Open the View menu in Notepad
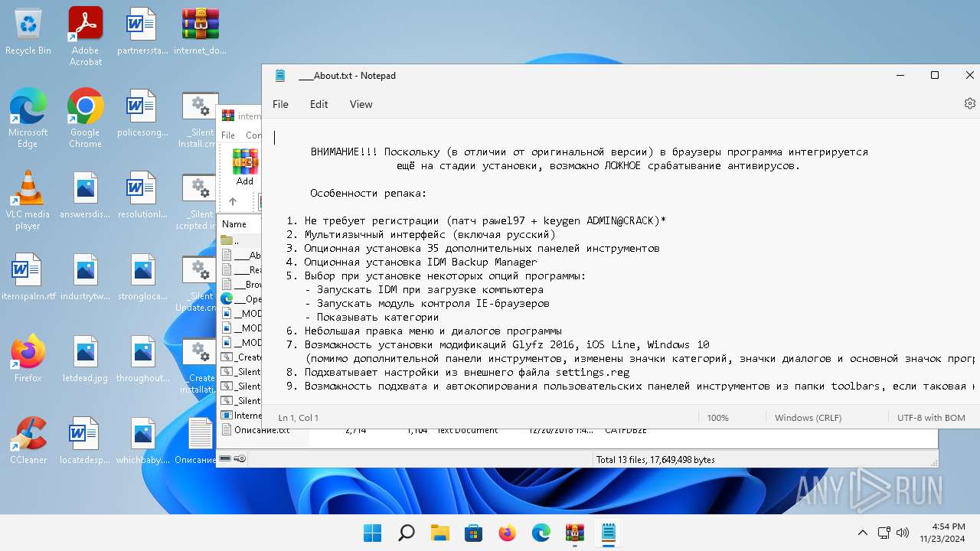Viewport: 980px width, 551px height. pyautogui.click(x=361, y=104)
